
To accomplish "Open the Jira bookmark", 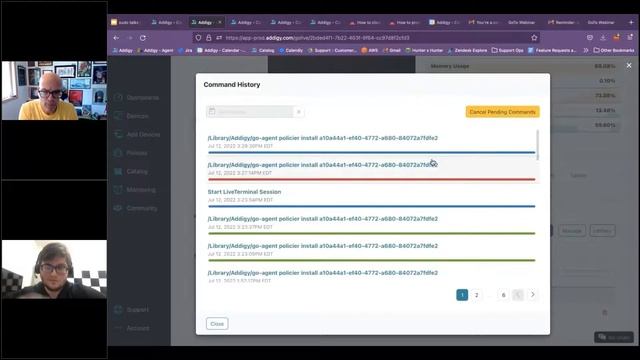I will 185,50.
